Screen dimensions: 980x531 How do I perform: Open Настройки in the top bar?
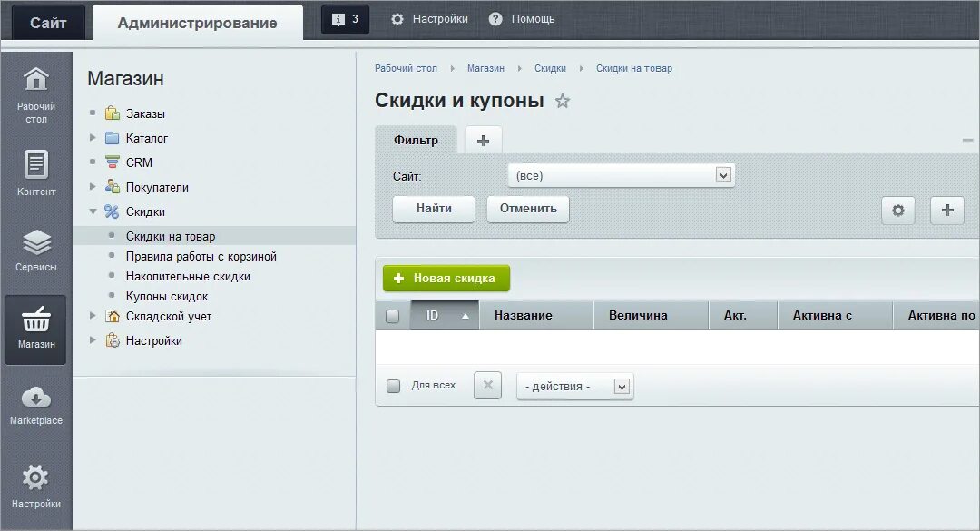429,19
